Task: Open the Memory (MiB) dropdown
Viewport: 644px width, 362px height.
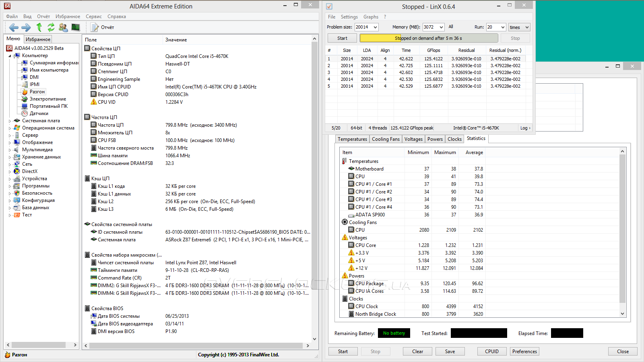Action: coord(441,27)
